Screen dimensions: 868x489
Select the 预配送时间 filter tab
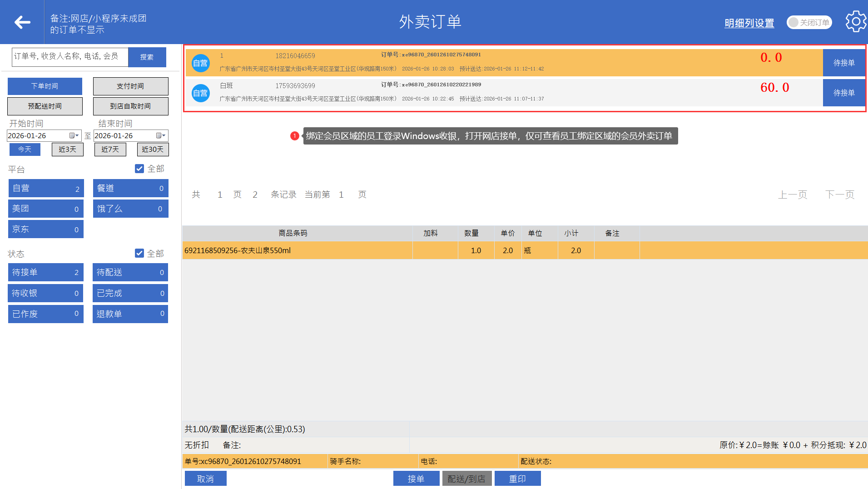pyautogui.click(x=45, y=106)
